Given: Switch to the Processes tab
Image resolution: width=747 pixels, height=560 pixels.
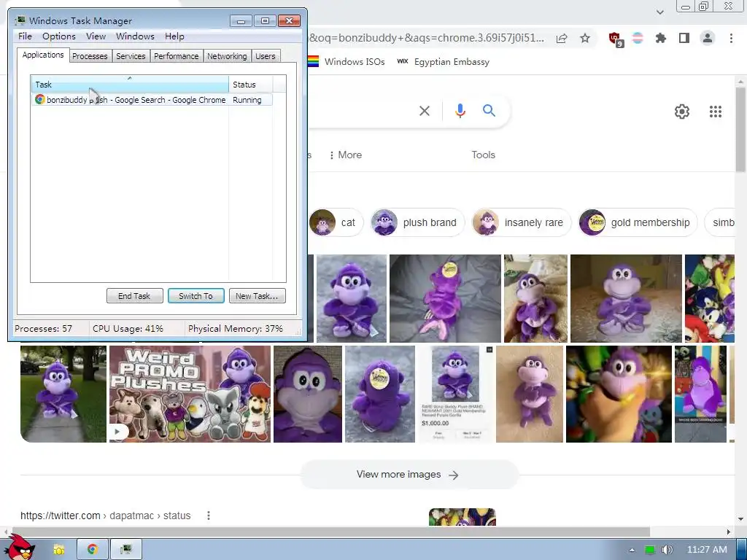Looking at the screenshot, I should tap(90, 56).
